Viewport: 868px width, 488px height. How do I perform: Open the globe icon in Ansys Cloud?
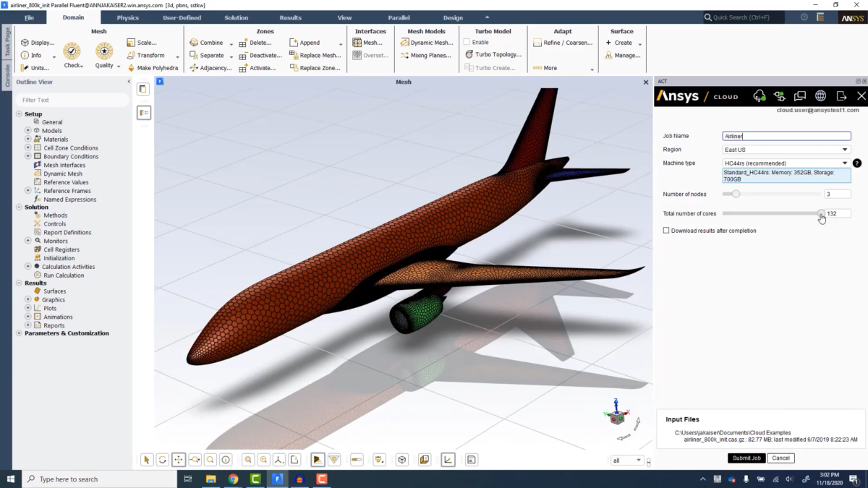tap(820, 95)
